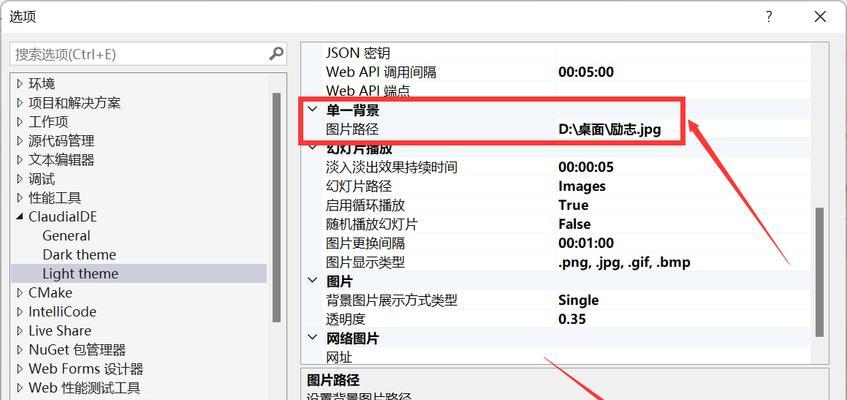Image resolution: width=847 pixels, height=400 pixels.
Task: Collapse the 图片 property group
Action: coord(312,281)
